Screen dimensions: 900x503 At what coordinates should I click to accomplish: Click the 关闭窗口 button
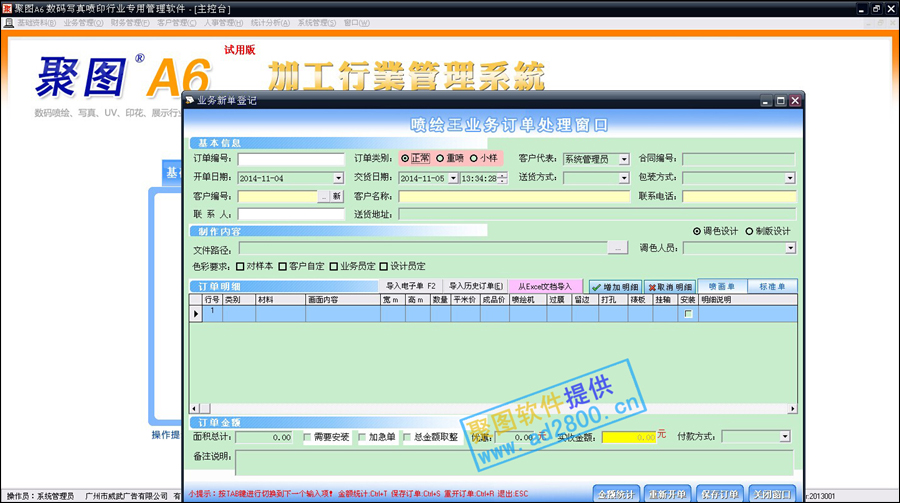(771, 494)
